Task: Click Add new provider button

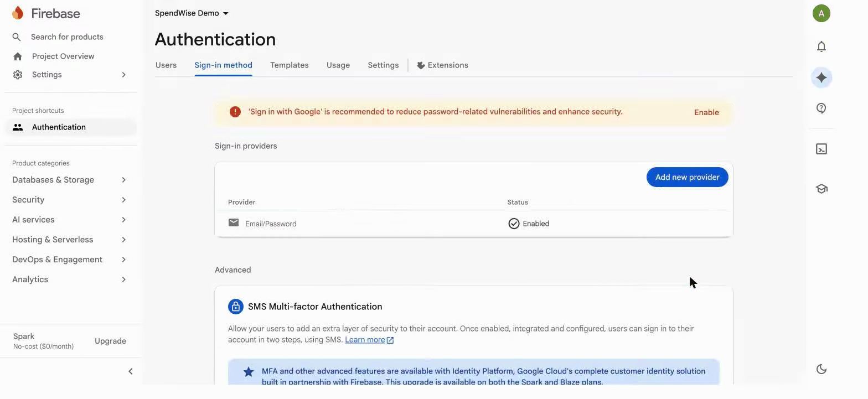Action: coord(688,177)
